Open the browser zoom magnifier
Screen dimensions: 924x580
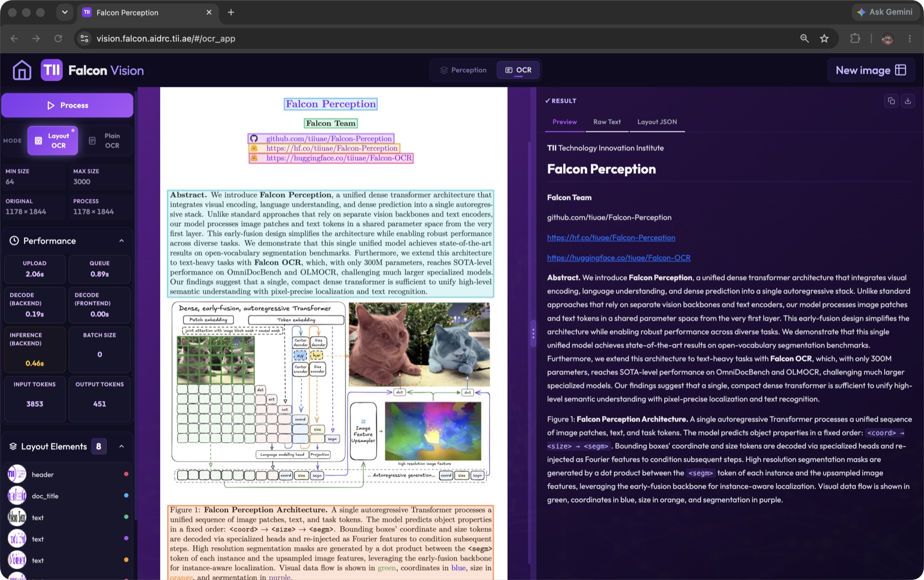click(804, 39)
